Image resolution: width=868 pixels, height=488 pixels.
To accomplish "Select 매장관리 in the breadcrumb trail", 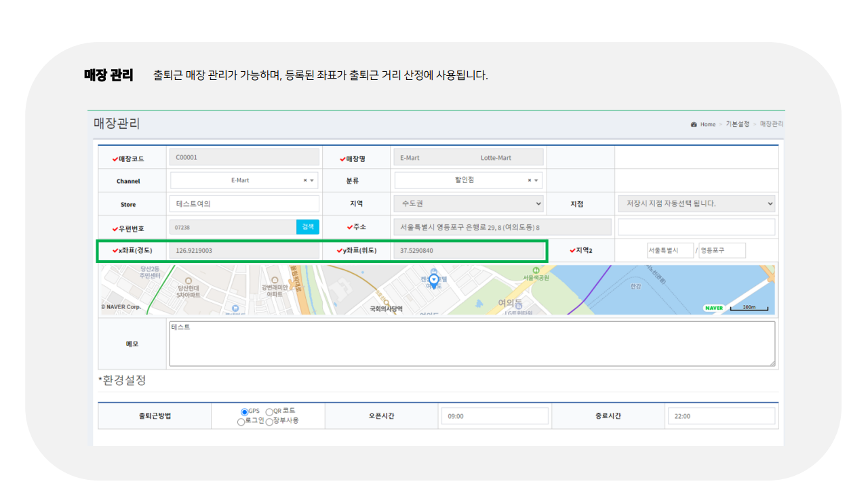I will (x=771, y=124).
